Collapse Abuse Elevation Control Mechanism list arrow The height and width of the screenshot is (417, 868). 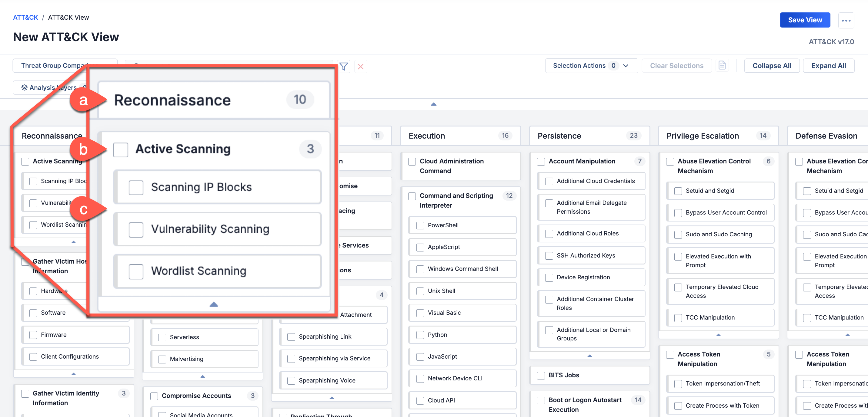pos(718,335)
